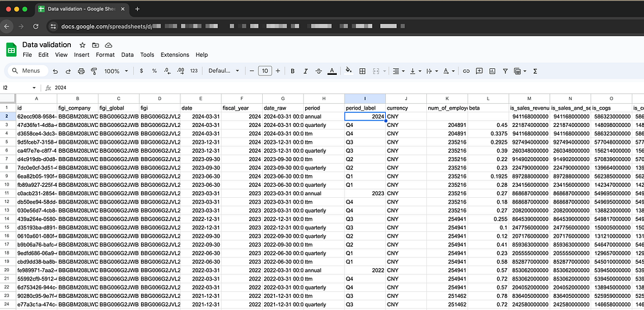Toggle bold formatting
644x310 pixels.
point(292,71)
